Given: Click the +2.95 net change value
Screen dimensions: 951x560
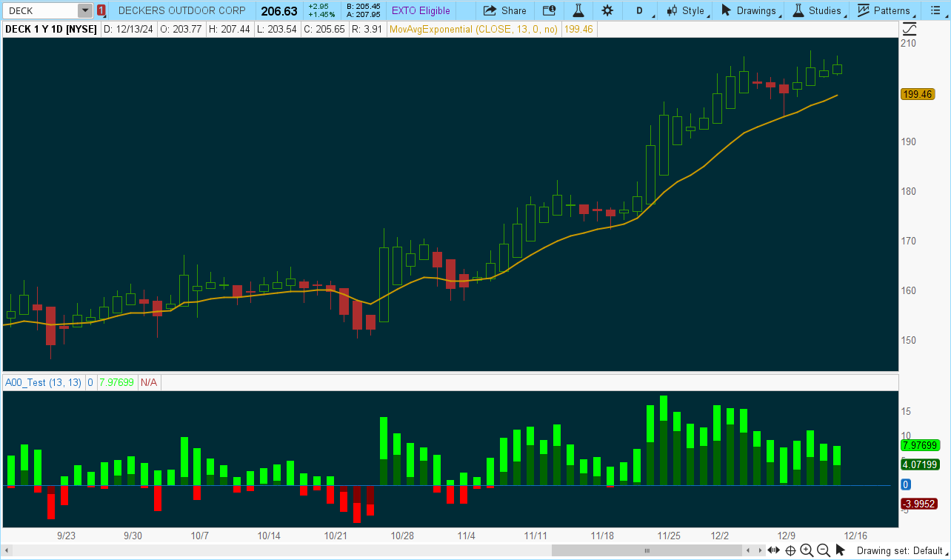Looking at the screenshot, I should [318, 7].
